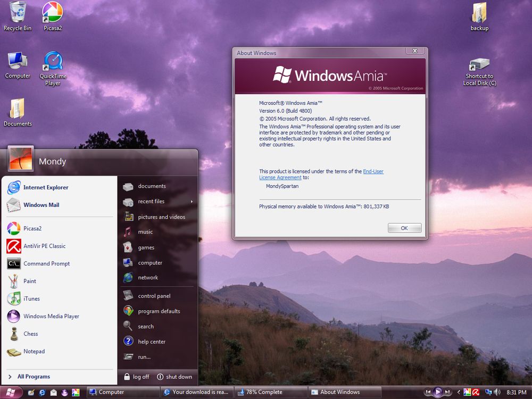Open Notepad from the Start menu
The height and width of the screenshot is (399, 532).
pos(60,352)
